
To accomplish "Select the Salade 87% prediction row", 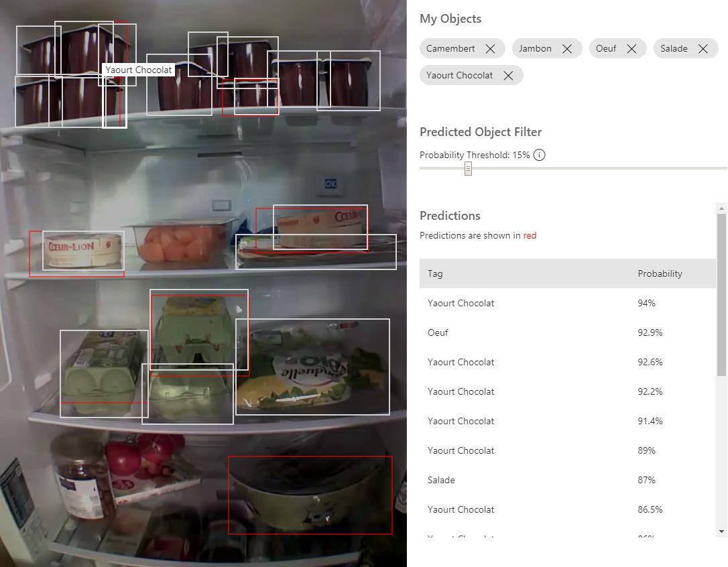I will (x=567, y=480).
